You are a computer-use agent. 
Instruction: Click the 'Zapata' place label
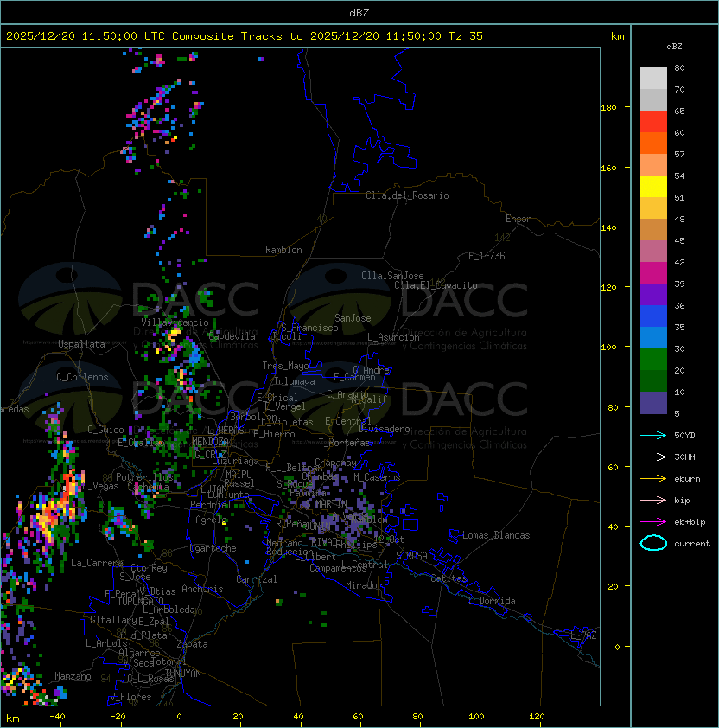[192, 644]
